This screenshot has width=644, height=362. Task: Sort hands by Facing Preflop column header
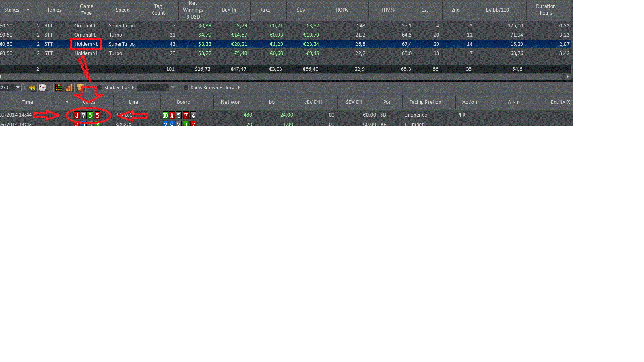click(x=425, y=102)
